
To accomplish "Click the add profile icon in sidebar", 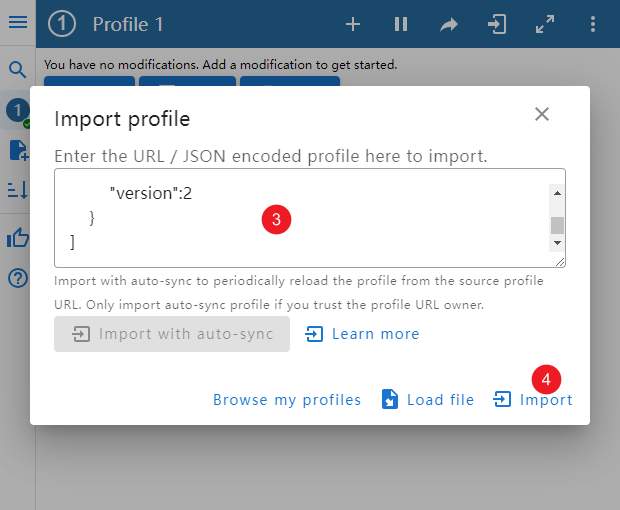I will point(18,150).
